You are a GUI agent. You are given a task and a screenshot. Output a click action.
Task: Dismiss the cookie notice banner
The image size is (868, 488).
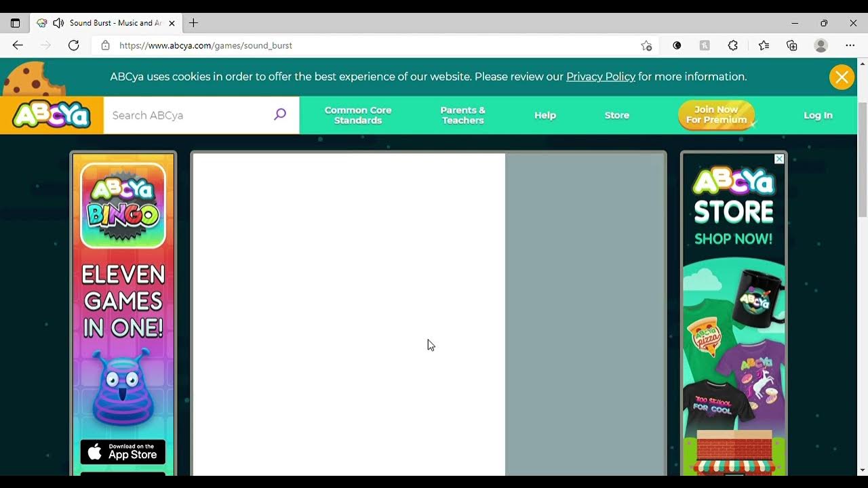[x=842, y=77]
